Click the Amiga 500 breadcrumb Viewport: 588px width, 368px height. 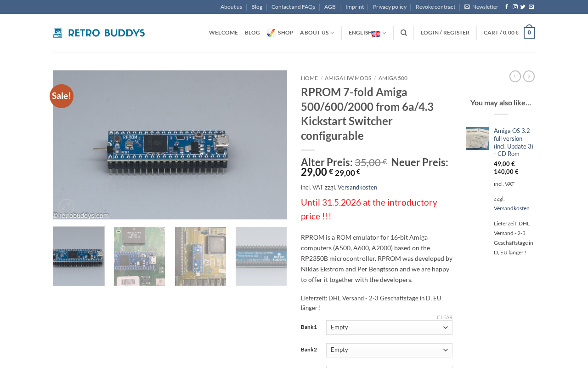(393, 78)
